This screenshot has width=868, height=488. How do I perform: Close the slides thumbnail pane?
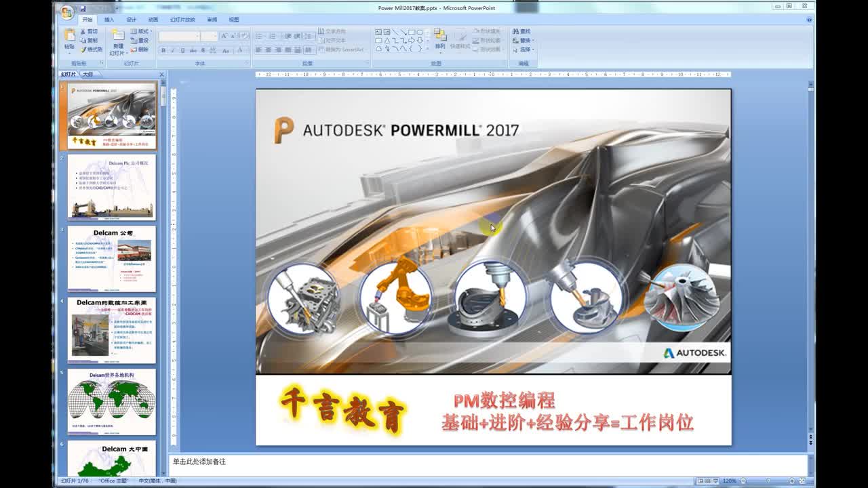click(161, 74)
